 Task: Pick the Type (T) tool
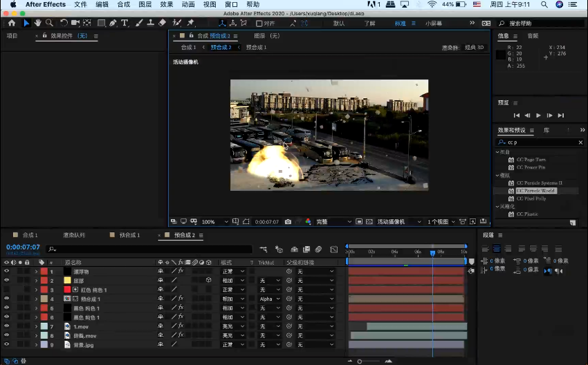[125, 23]
